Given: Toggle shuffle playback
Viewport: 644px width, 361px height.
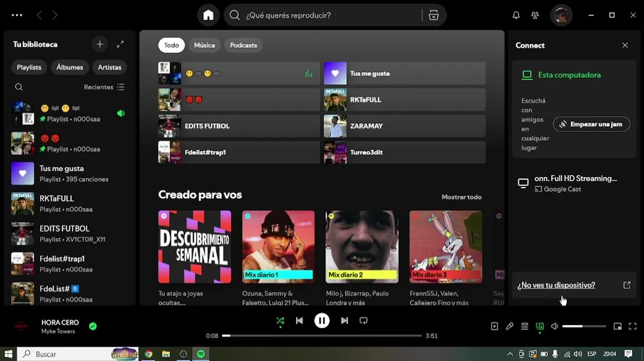Looking at the screenshot, I should [280, 320].
